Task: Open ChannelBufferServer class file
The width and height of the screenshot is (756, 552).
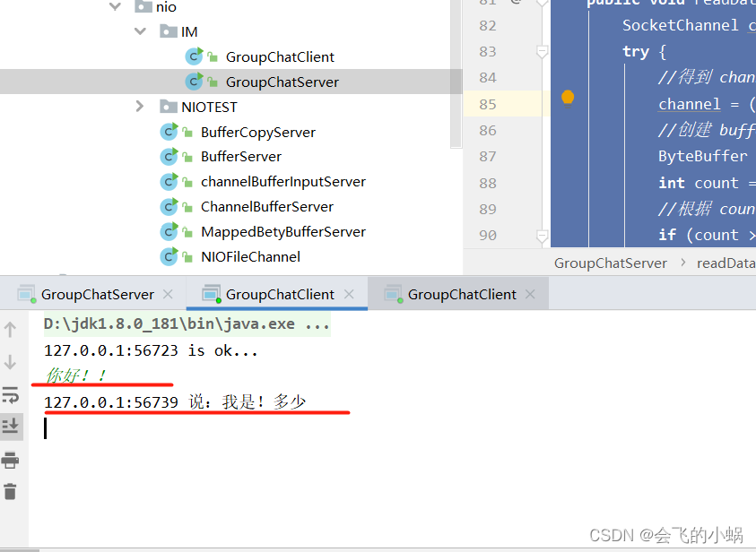Action: [x=267, y=207]
